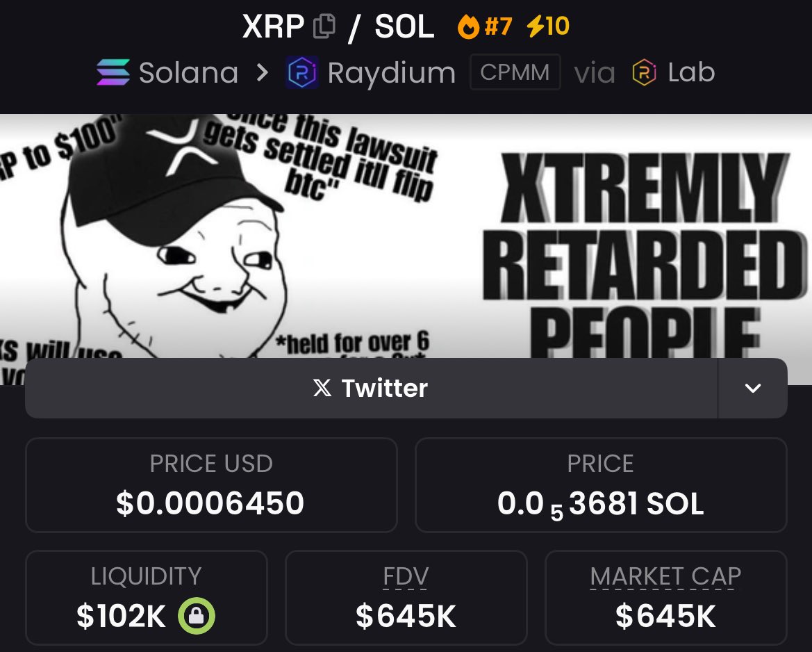The image size is (812, 652).
Task: Click the MARKET CAP label tooltip
Action: 665,576
